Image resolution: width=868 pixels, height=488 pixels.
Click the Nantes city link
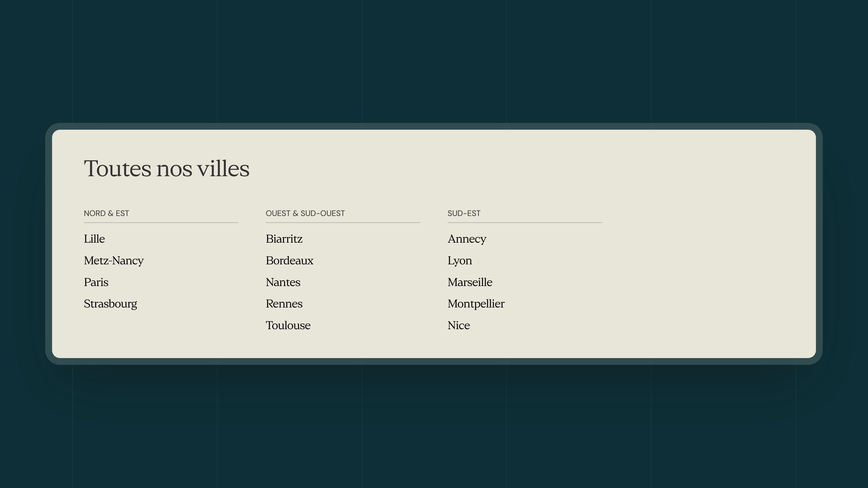tap(283, 282)
